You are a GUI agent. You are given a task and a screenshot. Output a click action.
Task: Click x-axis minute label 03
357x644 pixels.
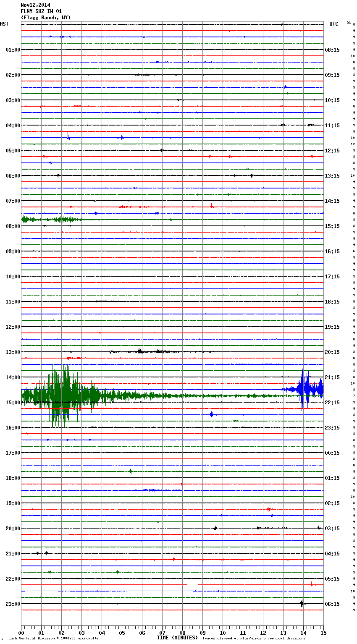pos(81,633)
